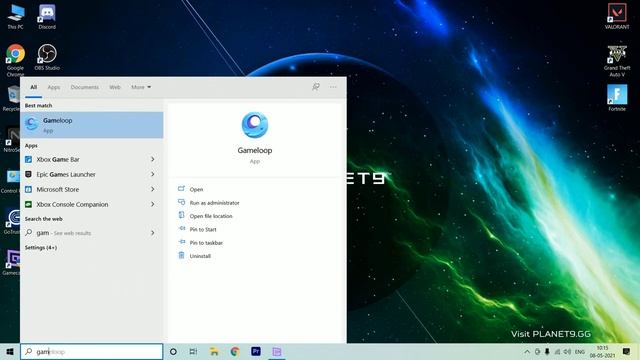Click the Cortana circle on taskbar

click(x=173, y=351)
